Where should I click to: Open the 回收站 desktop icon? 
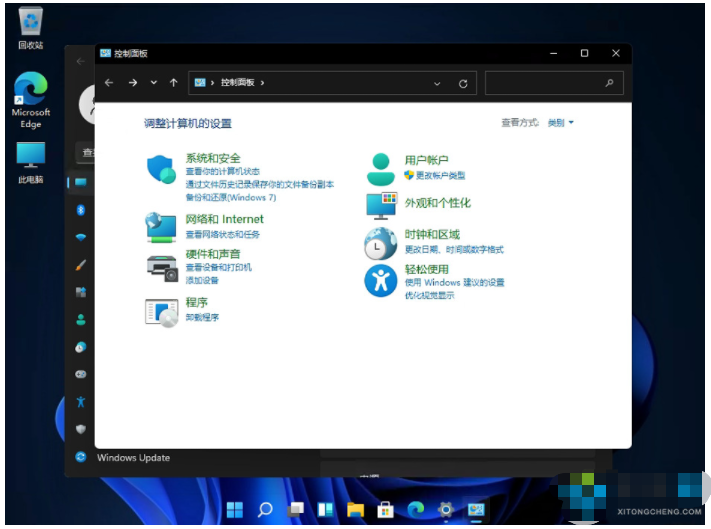tap(29, 25)
